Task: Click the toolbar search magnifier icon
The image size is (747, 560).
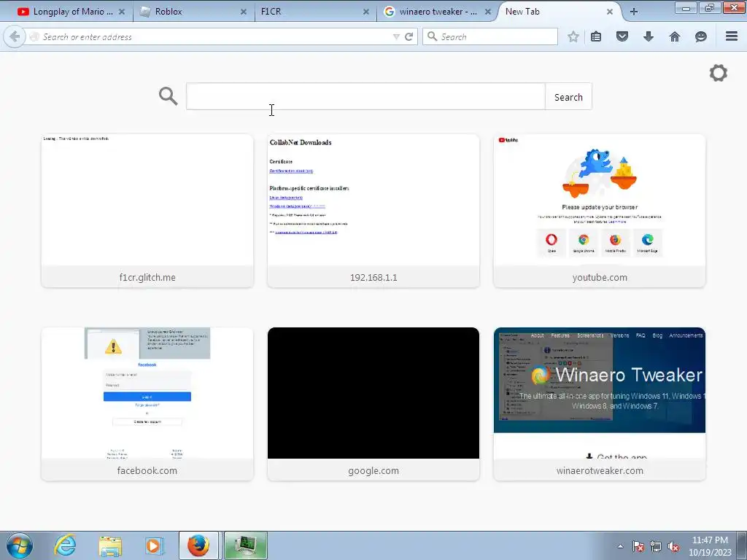Action: click(432, 36)
